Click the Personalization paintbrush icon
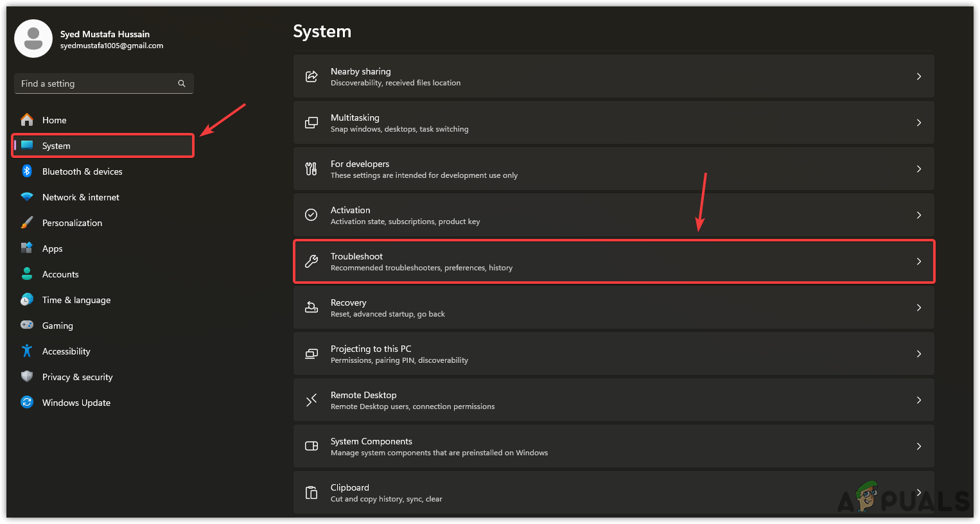 coord(27,223)
